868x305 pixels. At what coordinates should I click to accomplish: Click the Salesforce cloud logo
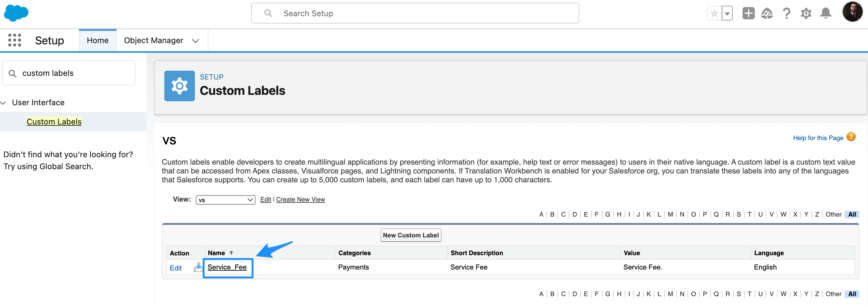coord(16,13)
